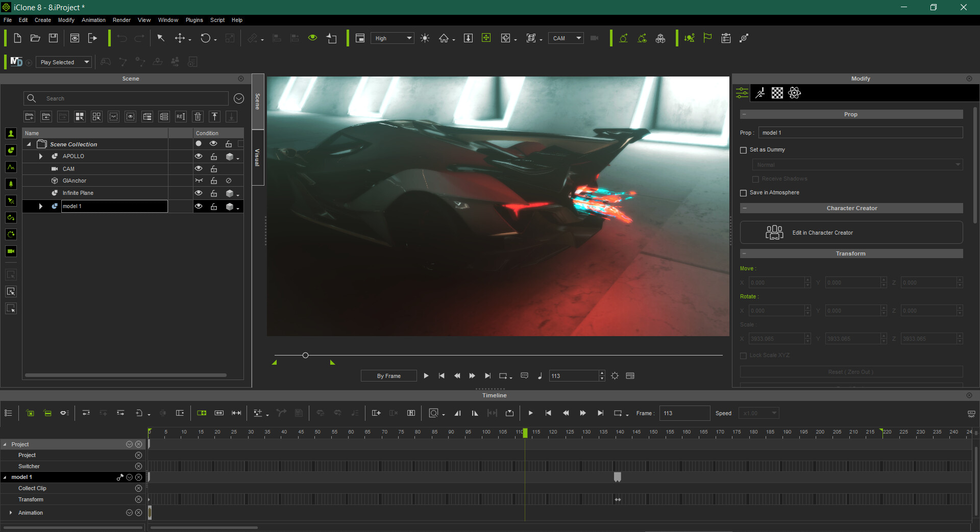Enable the Set as Dummy checkbox
This screenshot has width=980, height=532.
point(743,150)
